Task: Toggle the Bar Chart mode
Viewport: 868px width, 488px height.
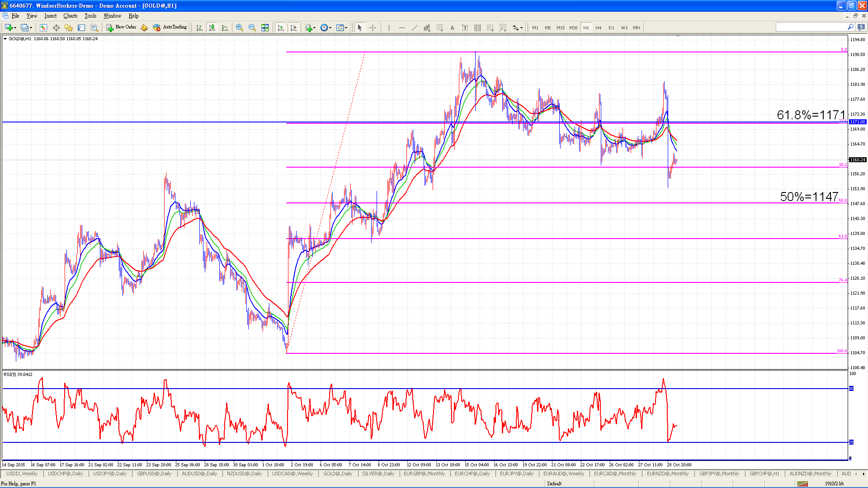Action: click(199, 28)
